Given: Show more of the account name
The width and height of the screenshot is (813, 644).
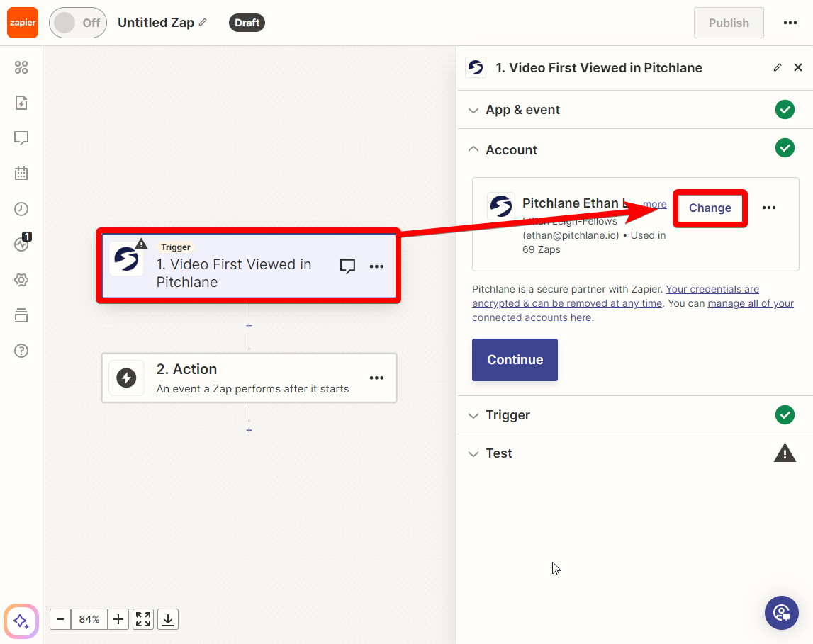Looking at the screenshot, I should click(x=655, y=204).
